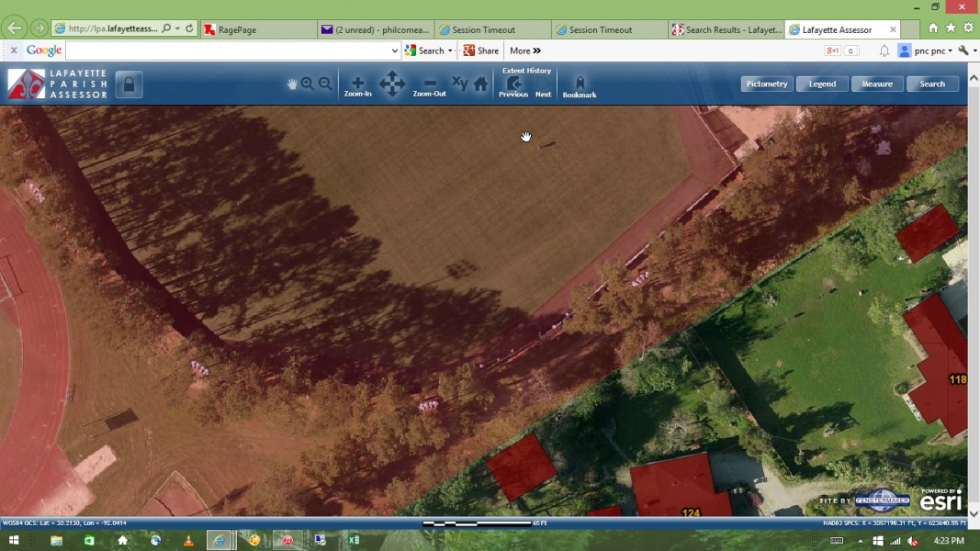Go to Previous extent
Viewport: 980px width, 551px height.
513,85
